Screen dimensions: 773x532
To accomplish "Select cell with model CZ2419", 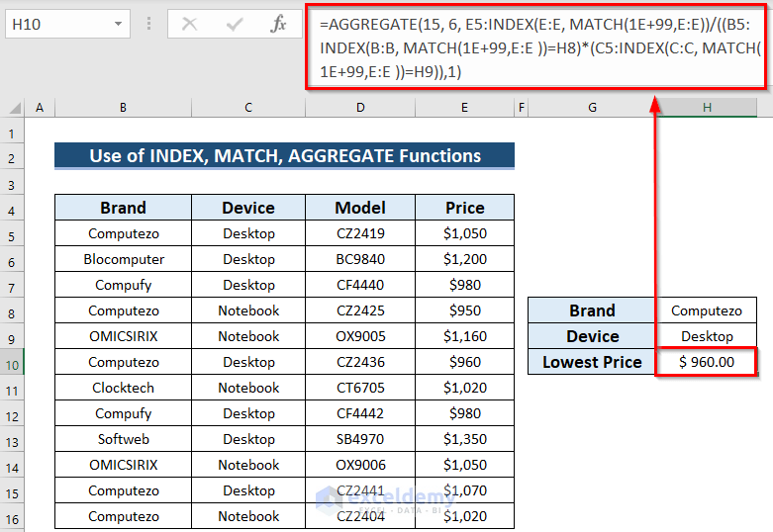I will point(360,233).
